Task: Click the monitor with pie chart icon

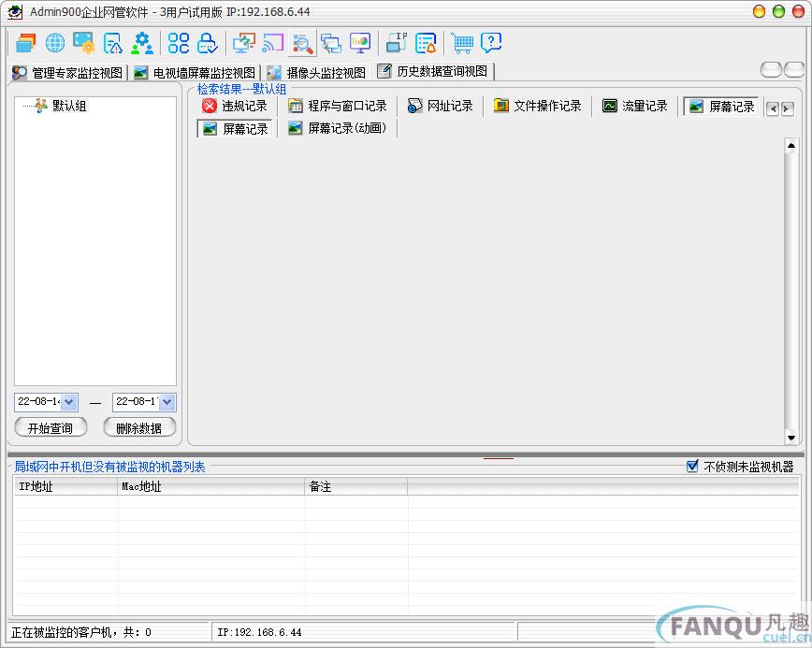Action: tap(360, 43)
